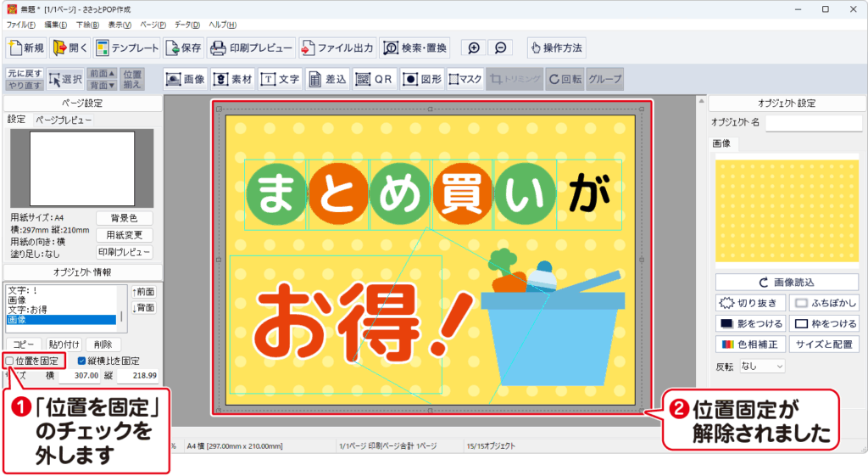868x476 pixels.
Task: Open 印刷プレビュー from the top toolbar
Action: click(251, 48)
